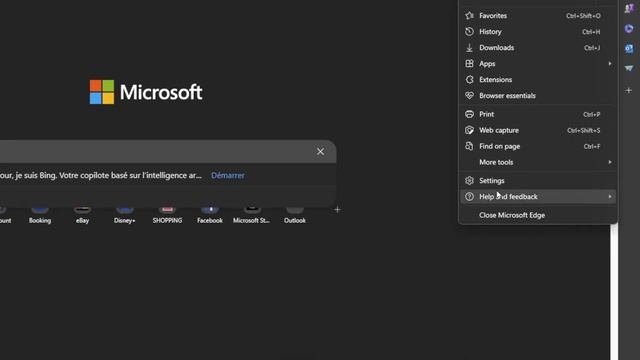Add a new quick link site
The height and width of the screenshot is (360, 640).
pos(337,210)
